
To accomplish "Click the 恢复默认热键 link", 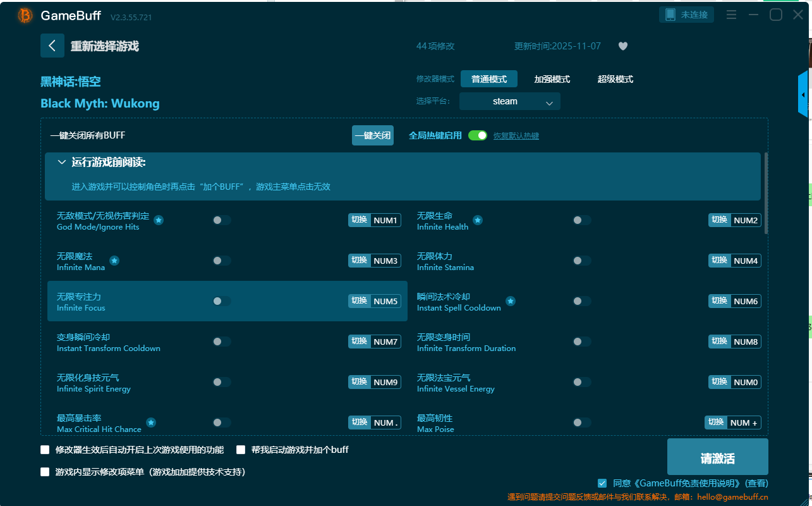I will [x=516, y=136].
